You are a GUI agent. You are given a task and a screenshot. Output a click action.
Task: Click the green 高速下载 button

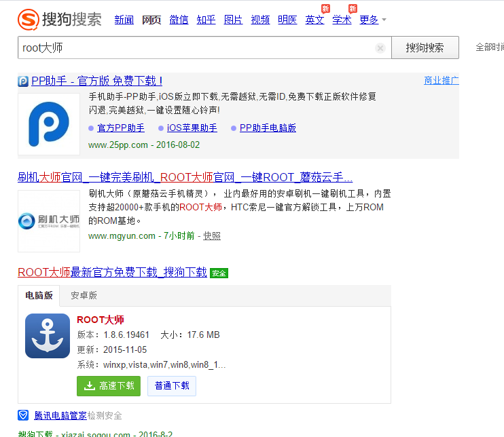[109, 386]
